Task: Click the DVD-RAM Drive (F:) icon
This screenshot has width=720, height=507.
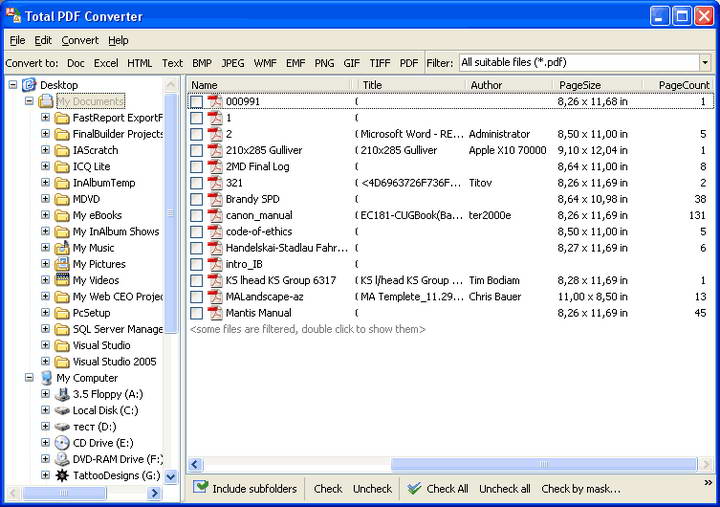Action: pos(62,459)
